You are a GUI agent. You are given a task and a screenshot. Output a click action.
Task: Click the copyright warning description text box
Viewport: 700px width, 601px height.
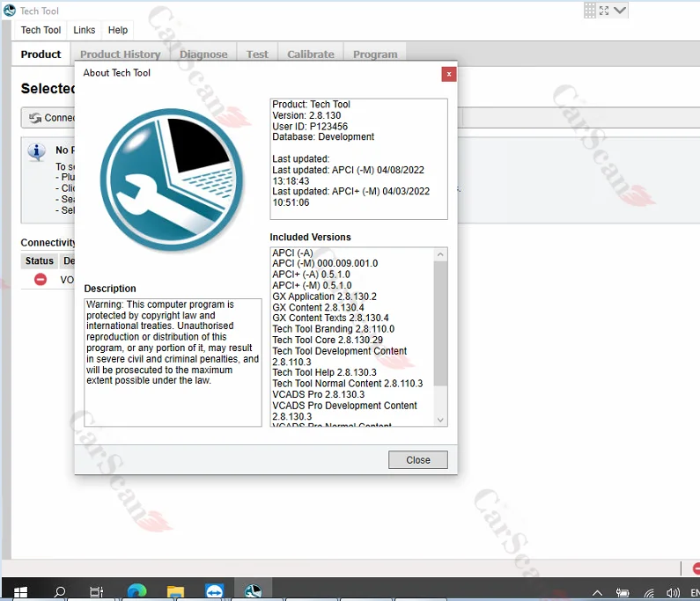(173, 363)
